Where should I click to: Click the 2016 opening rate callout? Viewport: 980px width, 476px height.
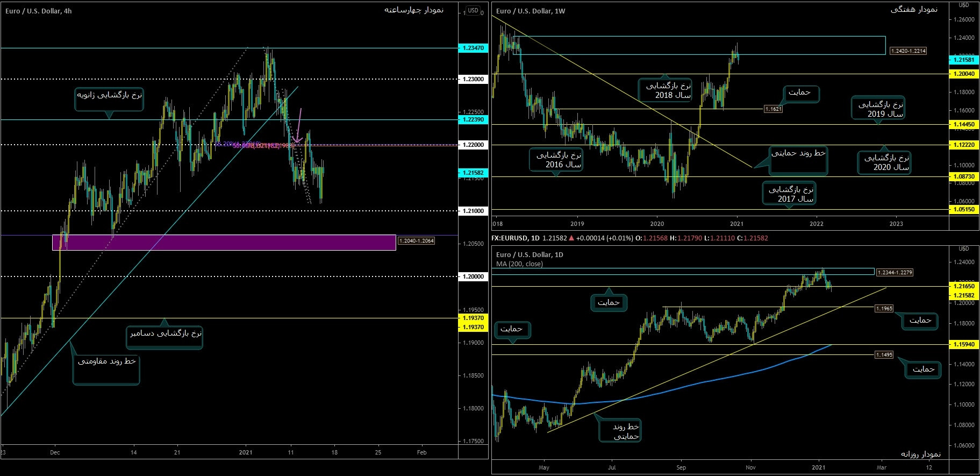[x=556, y=159]
